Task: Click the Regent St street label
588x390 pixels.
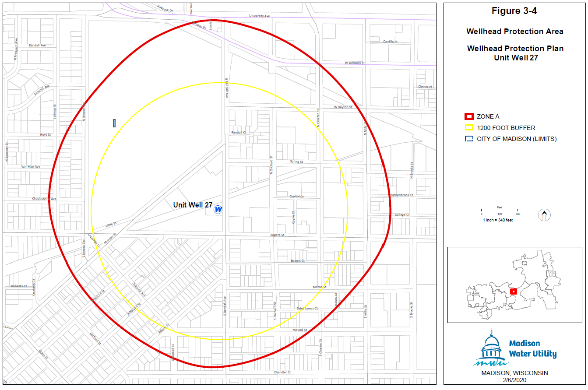Action: pos(277,235)
